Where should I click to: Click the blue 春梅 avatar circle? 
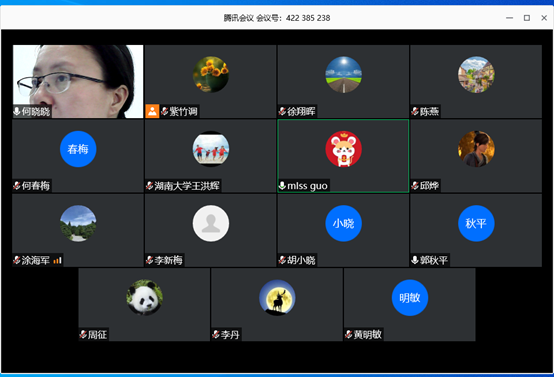[x=78, y=149]
